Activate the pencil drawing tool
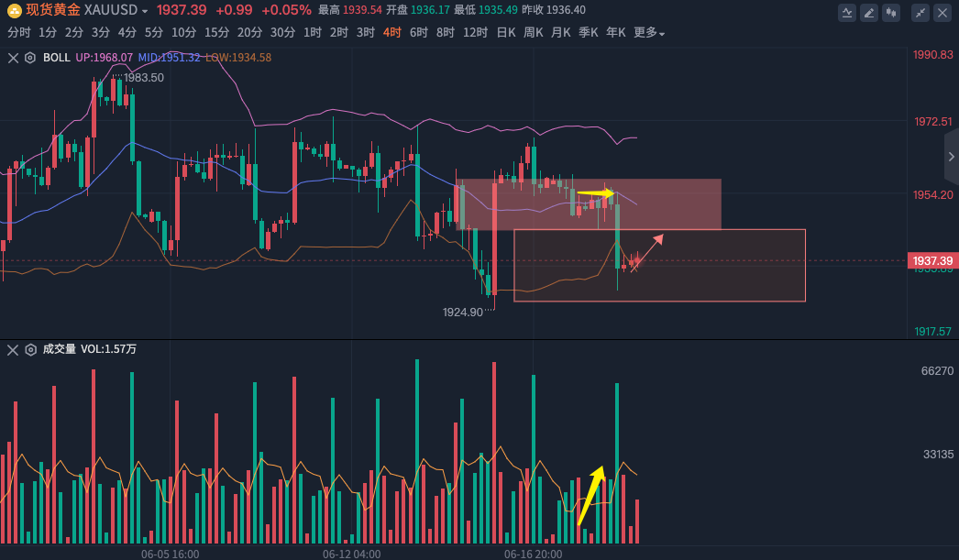This screenshot has height=560, width=959. (x=867, y=12)
